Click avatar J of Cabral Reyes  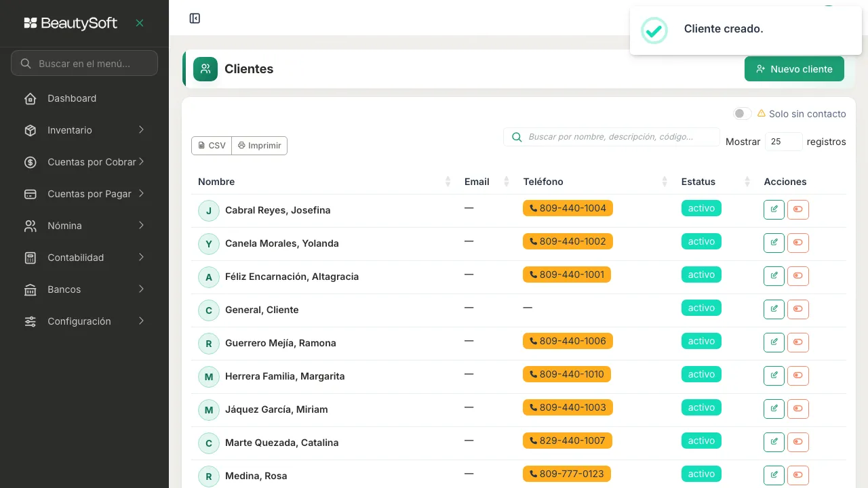[209, 211]
